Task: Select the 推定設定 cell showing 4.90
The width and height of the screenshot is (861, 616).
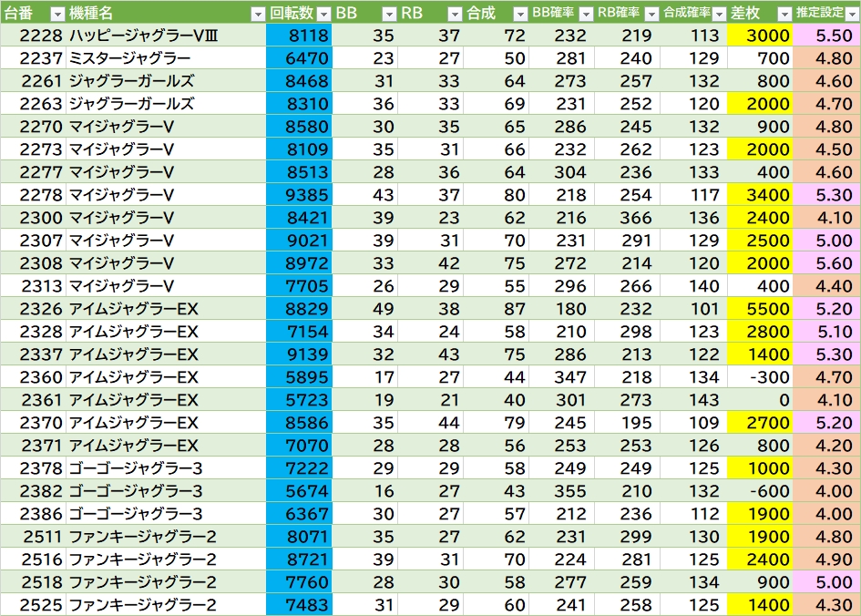Action: click(826, 560)
